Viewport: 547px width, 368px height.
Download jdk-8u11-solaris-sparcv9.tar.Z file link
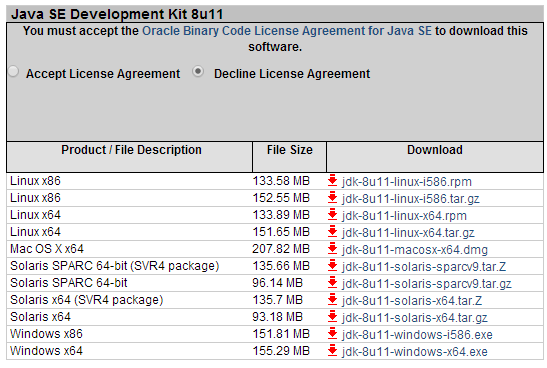424,267
